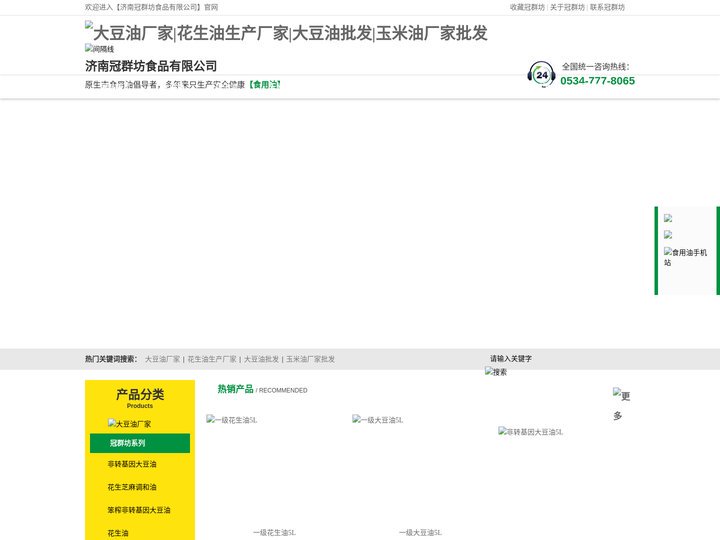Select 花生油 category

point(118,533)
